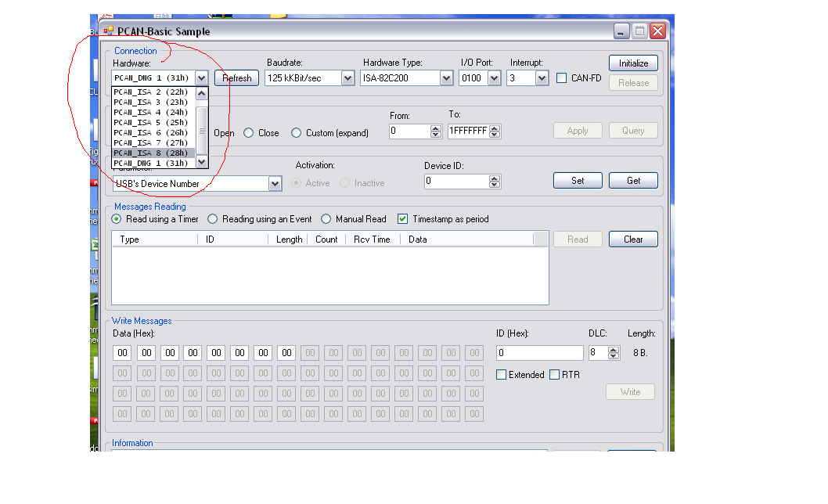
Task: Open the Hardware Type dropdown
Action: [x=446, y=78]
